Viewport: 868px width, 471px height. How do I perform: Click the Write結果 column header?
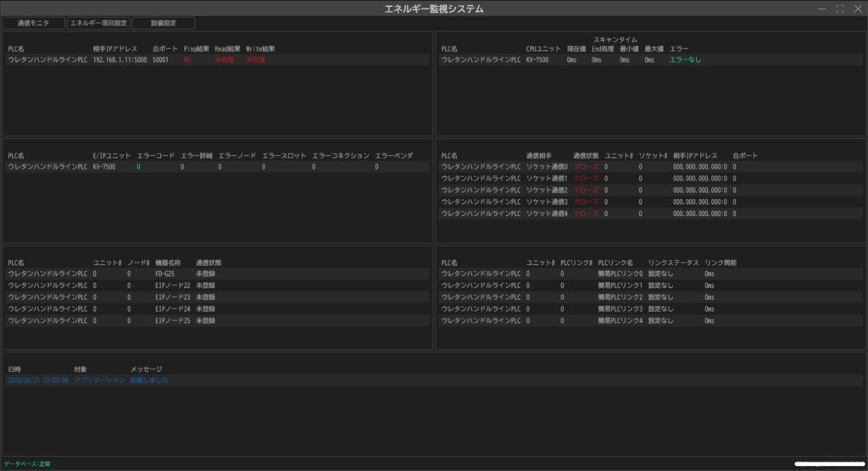pos(260,48)
